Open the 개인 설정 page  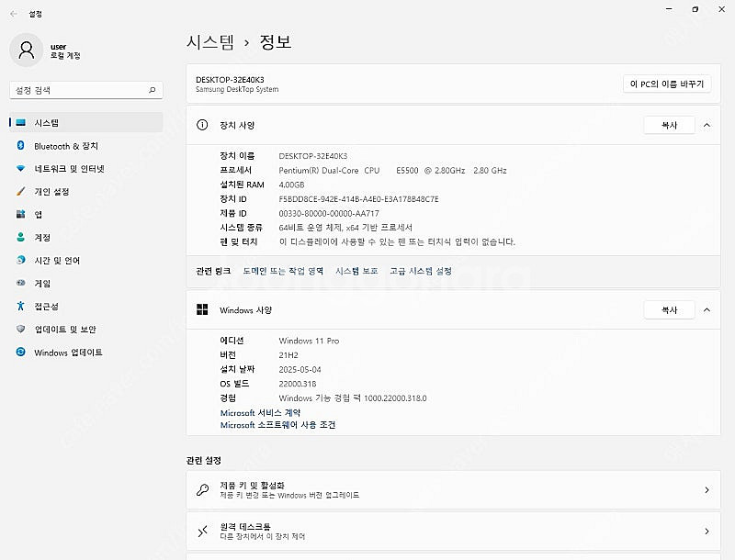point(85,192)
